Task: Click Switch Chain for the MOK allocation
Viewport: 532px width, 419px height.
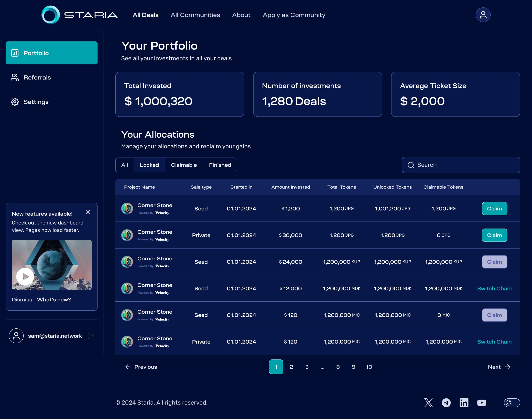Action: tap(494, 288)
